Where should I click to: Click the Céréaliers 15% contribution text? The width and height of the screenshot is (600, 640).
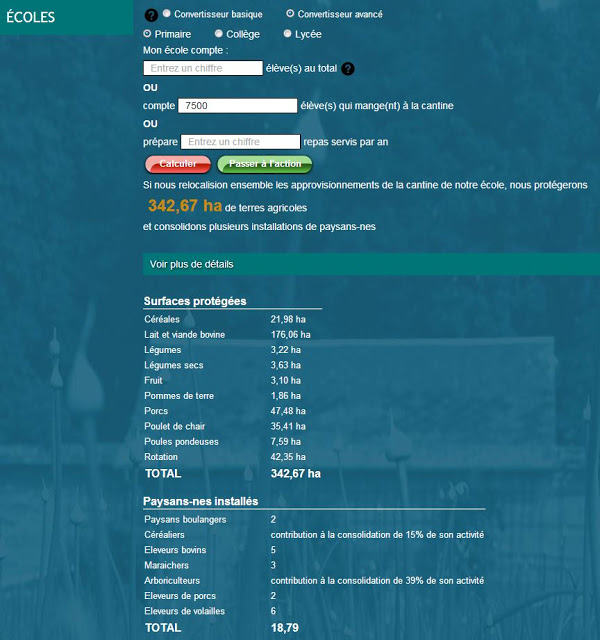coord(377,535)
